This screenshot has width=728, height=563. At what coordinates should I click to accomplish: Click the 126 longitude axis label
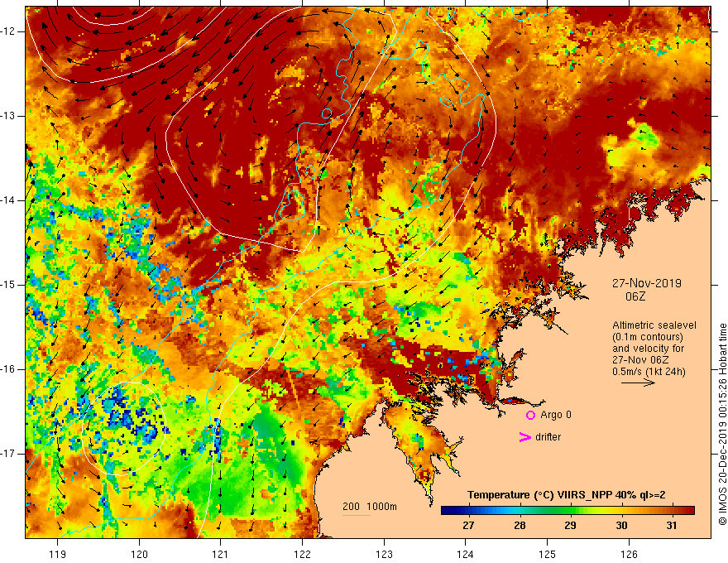(x=629, y=554)
